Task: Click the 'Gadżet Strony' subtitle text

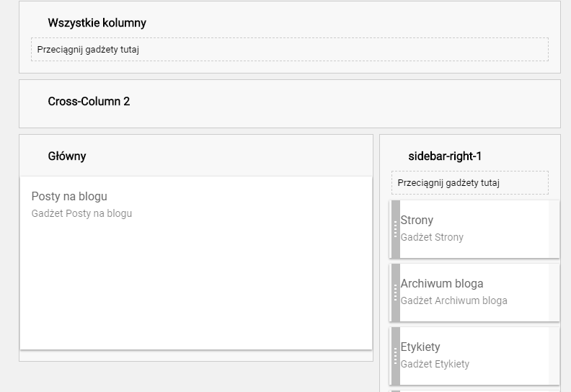Action: click(432, 237)
